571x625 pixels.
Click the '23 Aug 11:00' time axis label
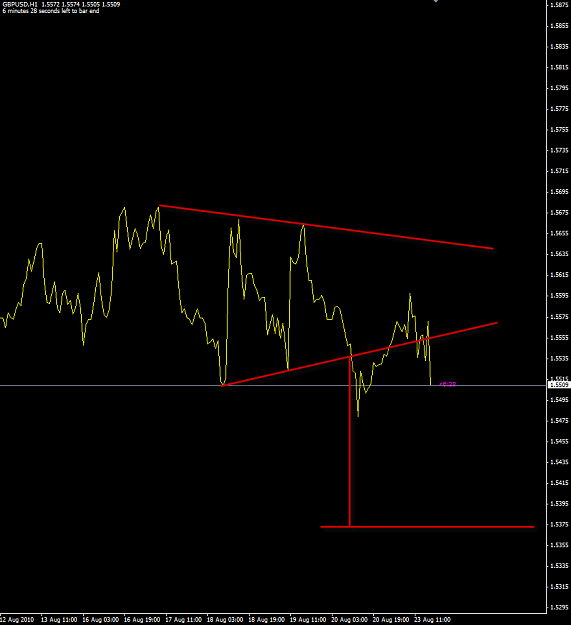(x=432, y=620)
